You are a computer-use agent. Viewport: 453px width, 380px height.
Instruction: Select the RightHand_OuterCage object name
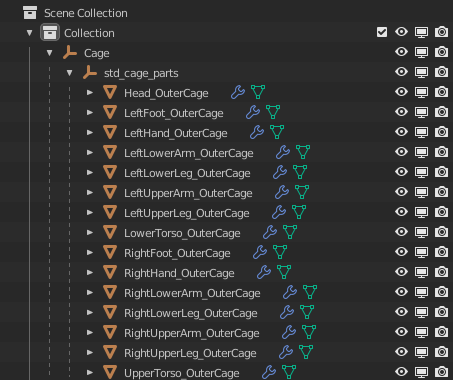tap(179, 273)
